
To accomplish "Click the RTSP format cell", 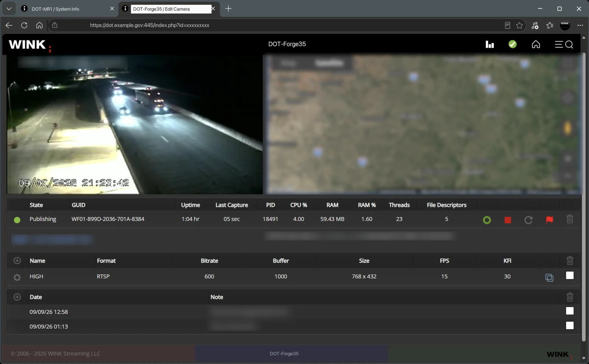I will point(103,276).
